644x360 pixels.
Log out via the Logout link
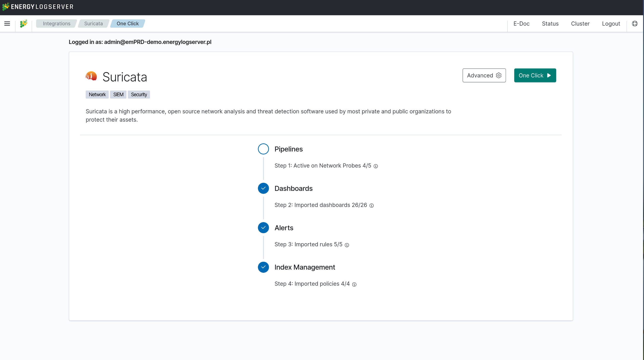click(611, 23)
